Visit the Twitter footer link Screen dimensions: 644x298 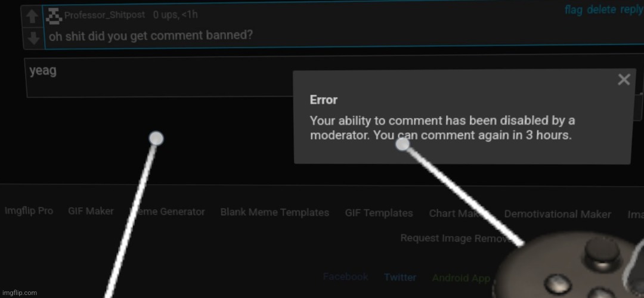pos(400,278)
